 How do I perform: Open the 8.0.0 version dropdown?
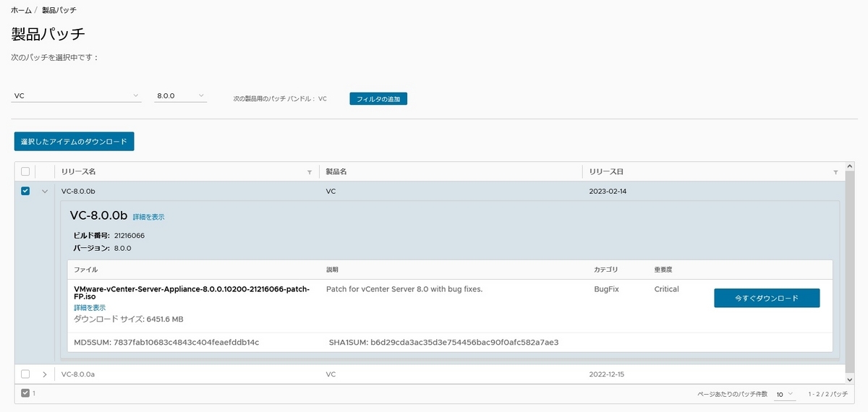click(181, 95)
